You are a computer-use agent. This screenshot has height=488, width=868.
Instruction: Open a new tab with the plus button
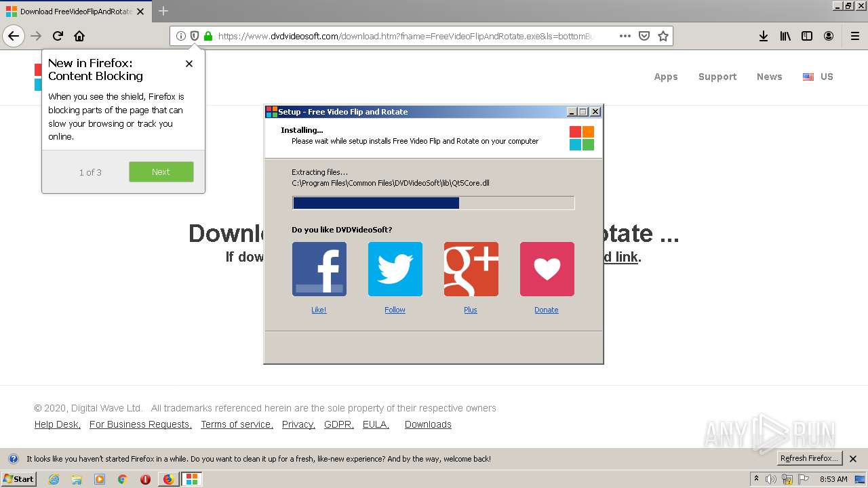pyautogui.click(x=163, y=11)
